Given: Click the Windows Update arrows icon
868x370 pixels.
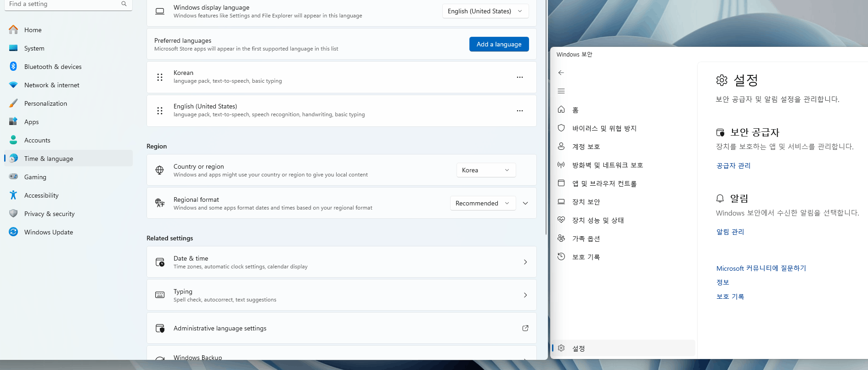Looking at the screenshot, I should pos(13,232).
